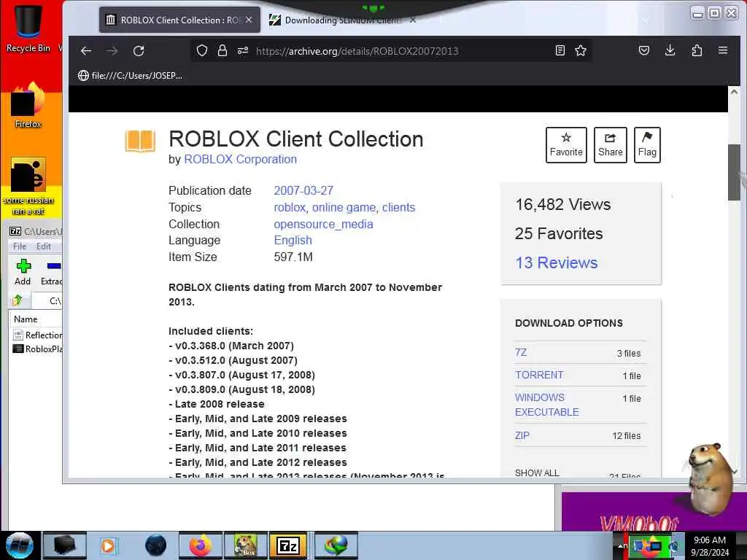Open the file:///C:/Users bookmark
Viewport: 747px width, 560px height.
(130, 75)
